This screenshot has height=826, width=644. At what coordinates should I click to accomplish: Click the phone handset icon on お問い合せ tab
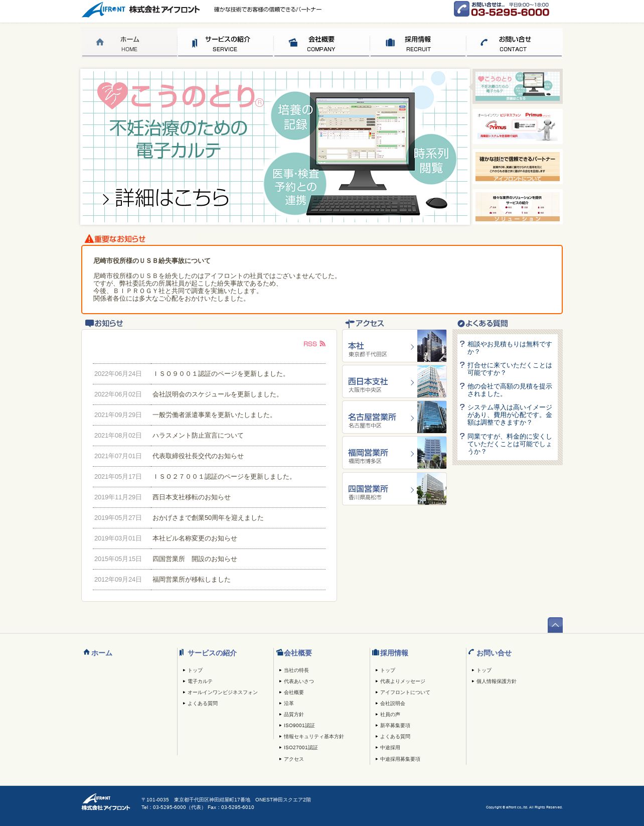tap(484, 43)
